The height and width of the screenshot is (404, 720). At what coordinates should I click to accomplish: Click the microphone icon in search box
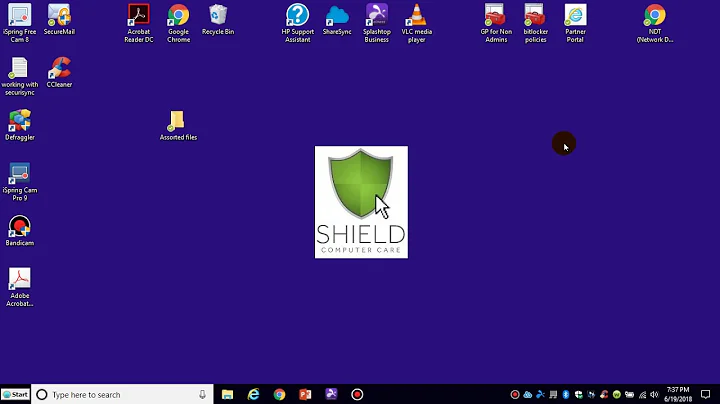(x=202, y=394)
